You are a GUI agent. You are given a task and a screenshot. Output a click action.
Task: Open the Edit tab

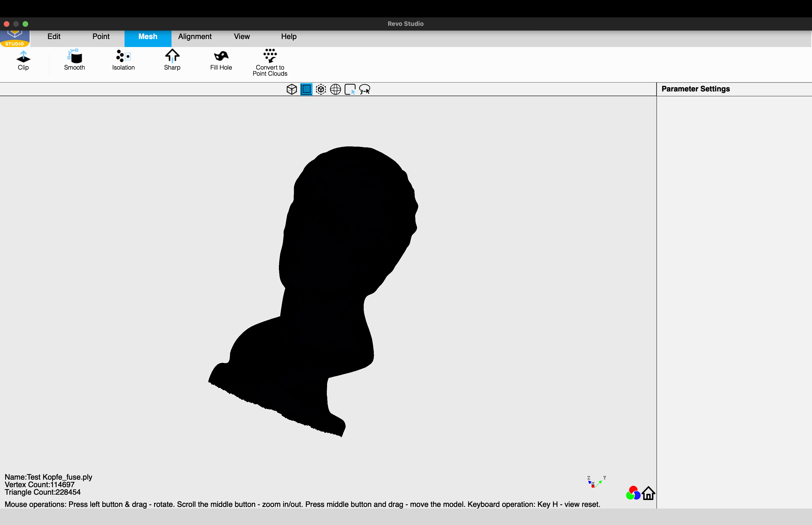(x=54, y=36)
